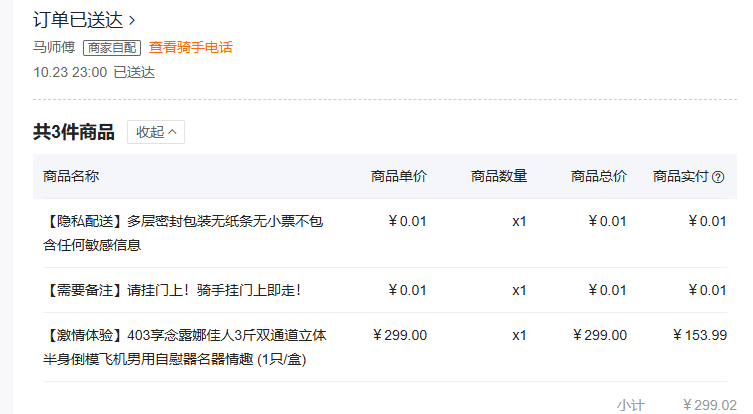Click the 商品实付 column header text

click(x=680, y=176)
